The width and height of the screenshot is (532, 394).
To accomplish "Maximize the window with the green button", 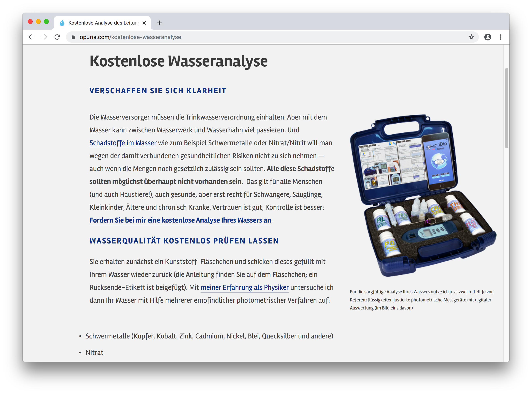I will pos(46,22).
